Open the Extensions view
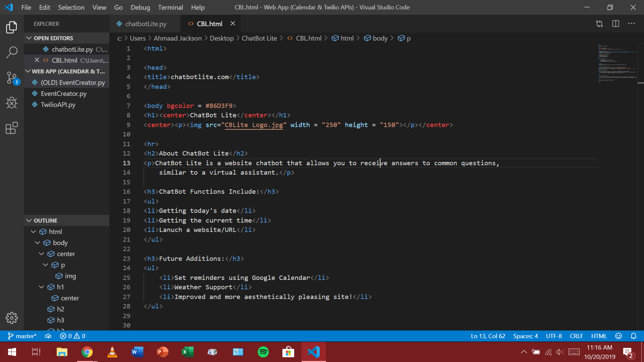 [12, 128]
